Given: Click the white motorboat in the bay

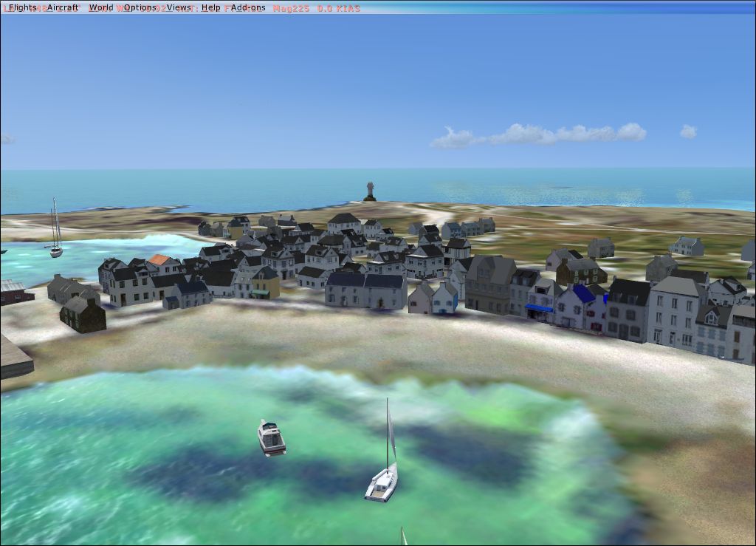Looking at the screenshot, I should tap(271, 437).
